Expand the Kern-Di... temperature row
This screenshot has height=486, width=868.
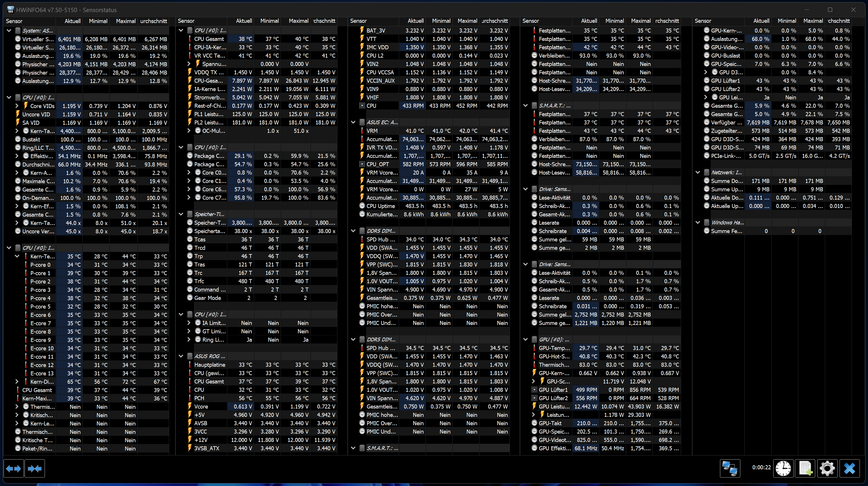click(17, 381)
